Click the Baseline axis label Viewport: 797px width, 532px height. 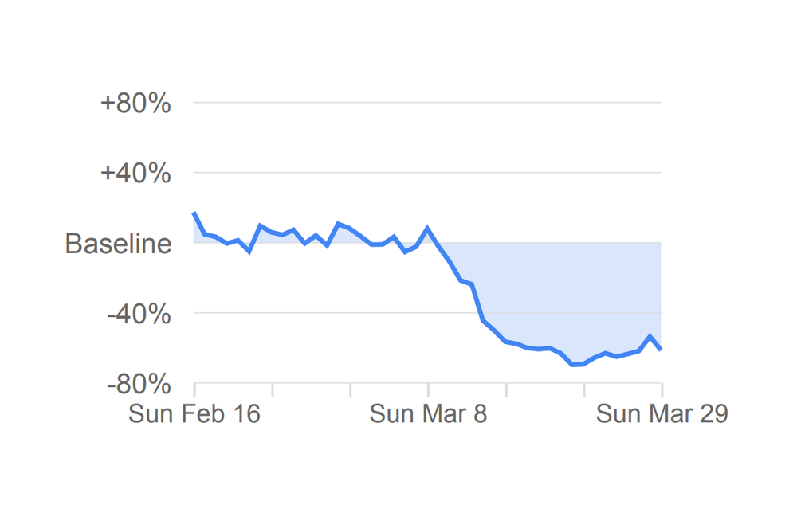118,243
